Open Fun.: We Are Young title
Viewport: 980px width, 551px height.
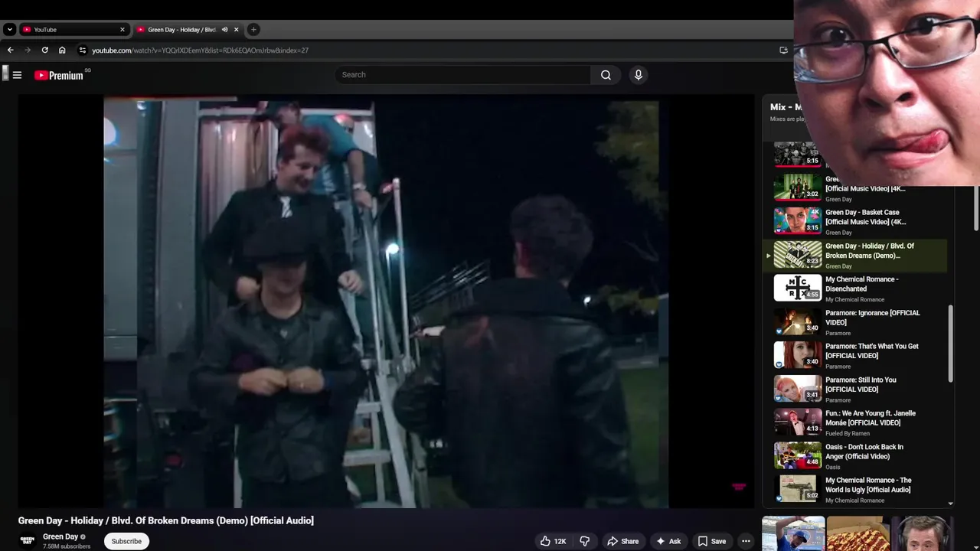871,418
